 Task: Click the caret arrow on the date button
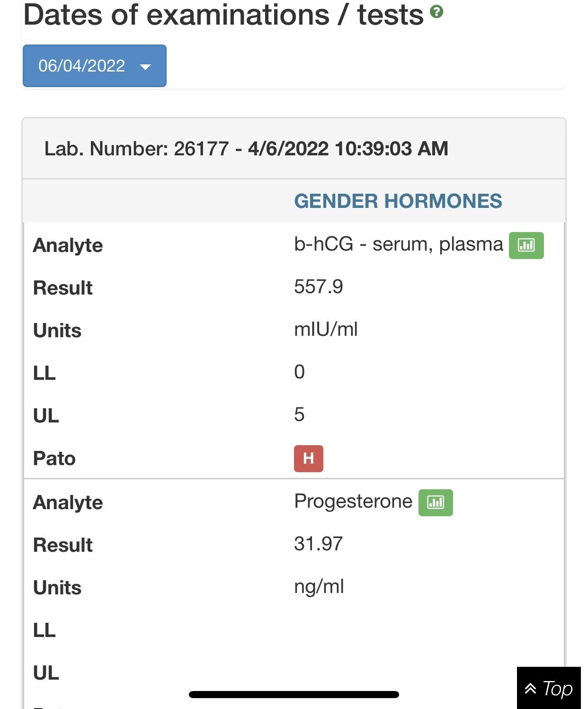(145, 67)
